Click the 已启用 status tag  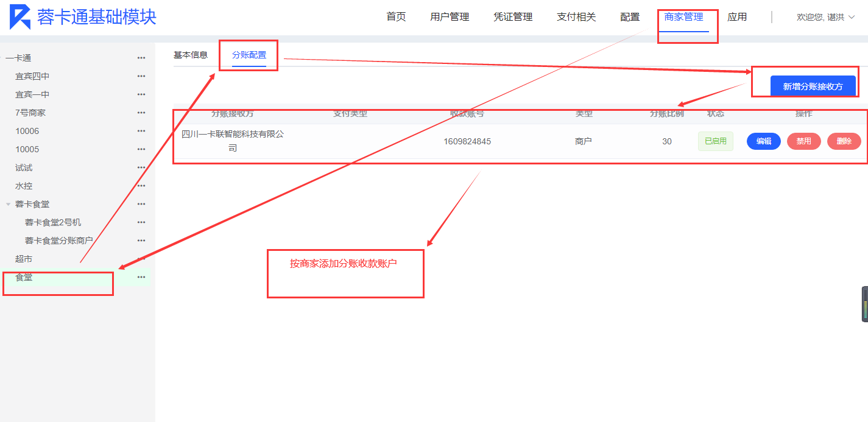coord(715,141)
